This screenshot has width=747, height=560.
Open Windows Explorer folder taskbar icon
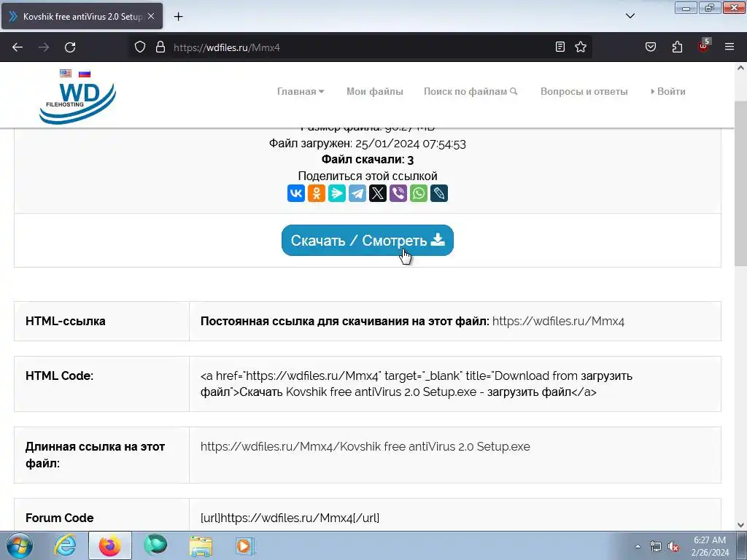pos(201,545)
